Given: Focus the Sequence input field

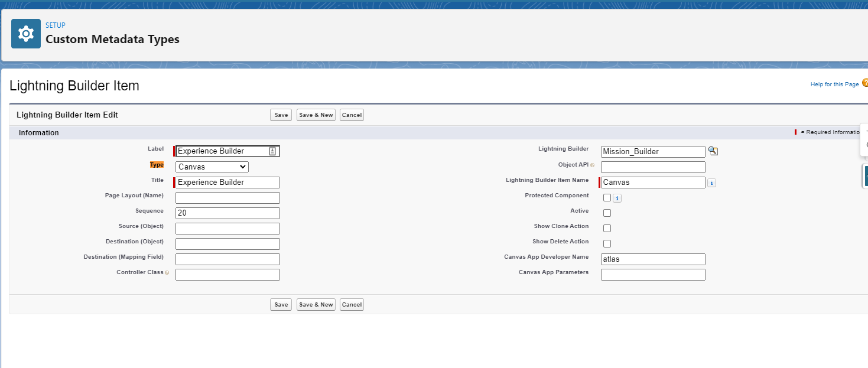Looking at the screenshot, I should (227, 213).
